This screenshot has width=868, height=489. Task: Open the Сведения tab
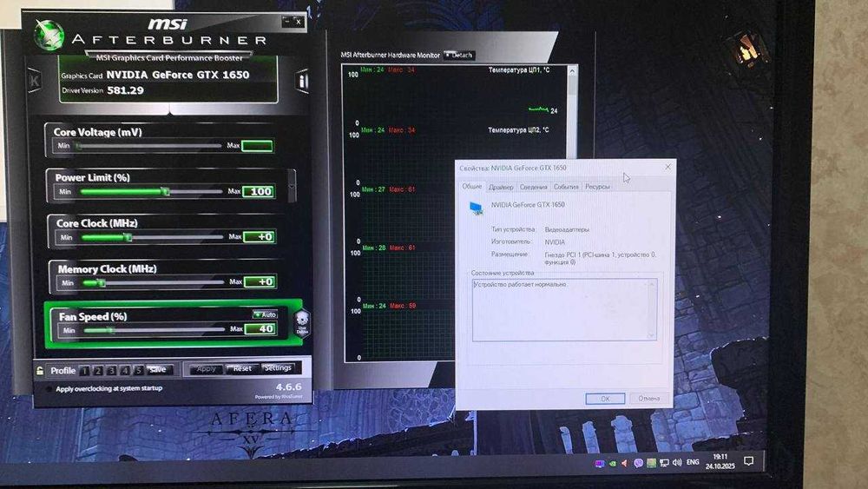pos(533,188)
